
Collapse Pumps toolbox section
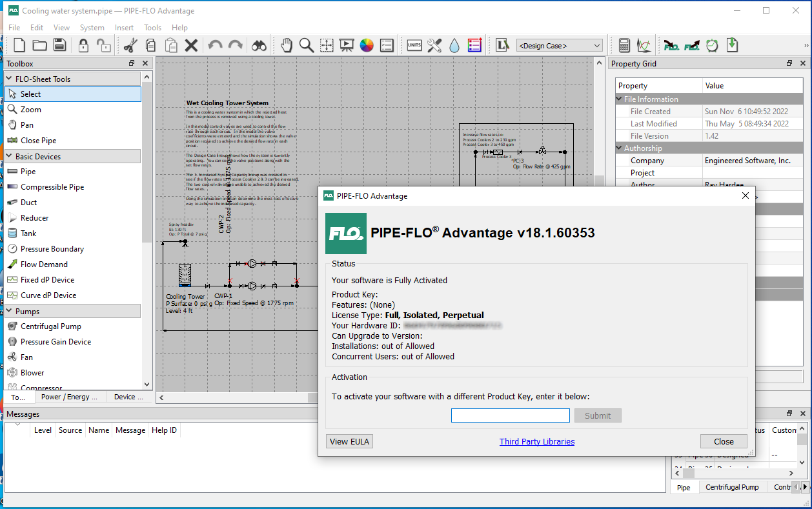(9, 312)
